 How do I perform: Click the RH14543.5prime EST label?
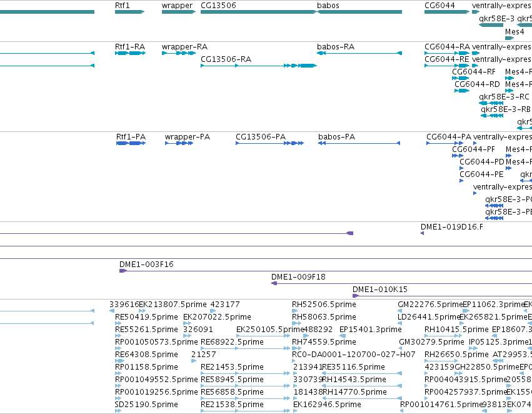coord(354,380)
